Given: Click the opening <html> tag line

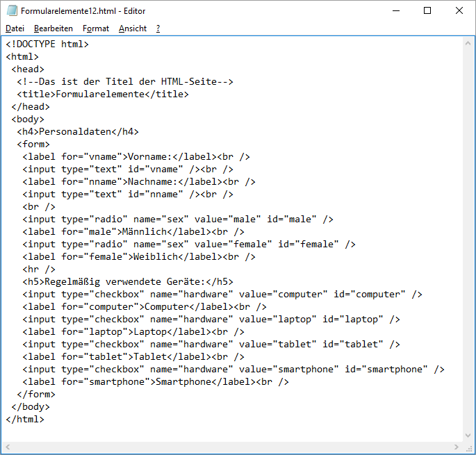Looking at the screenshot, I should click(22, 57).
